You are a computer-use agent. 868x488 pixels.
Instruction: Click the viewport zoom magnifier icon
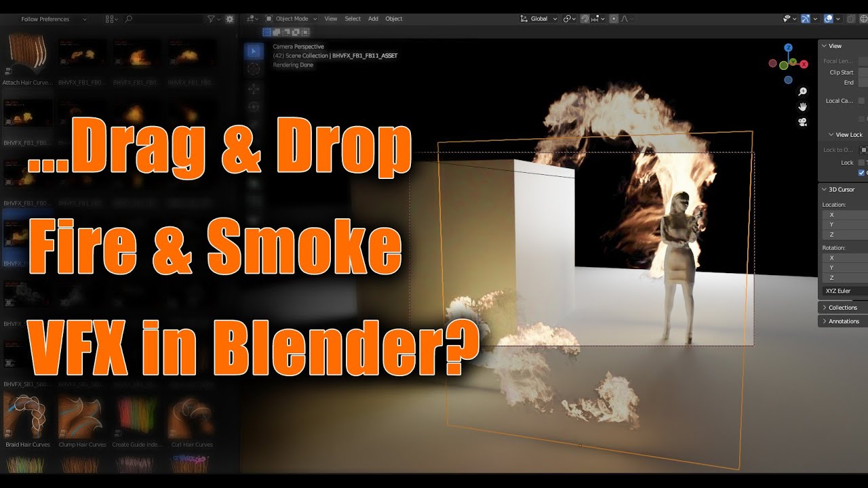pos(803,91)
